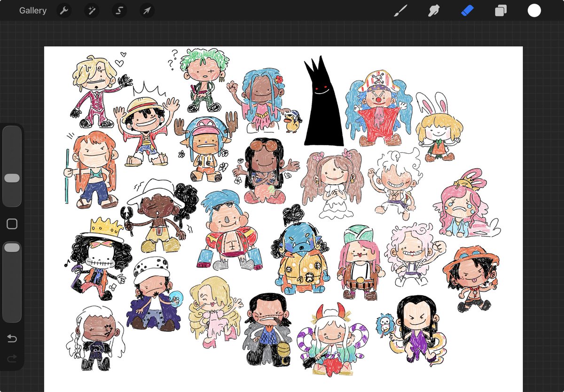Activate the Selection S-shaped tool
564x392 pixels.
pos(119,10)
